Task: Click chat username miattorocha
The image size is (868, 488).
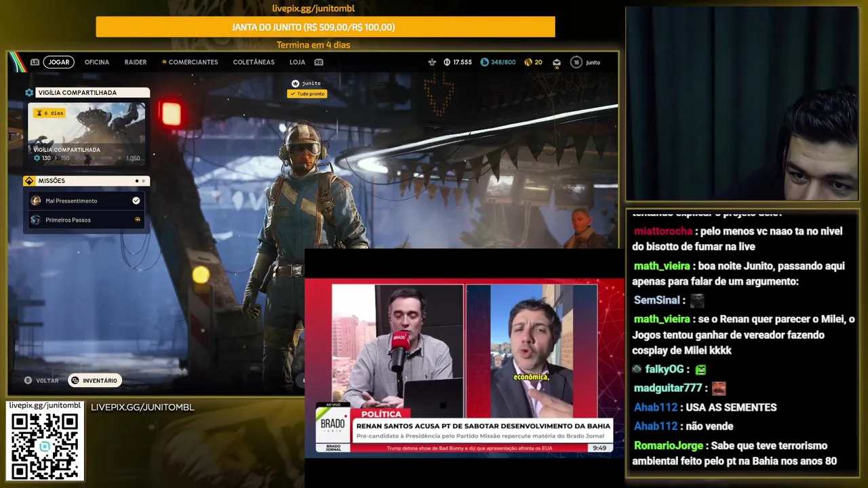Action: 663,231
